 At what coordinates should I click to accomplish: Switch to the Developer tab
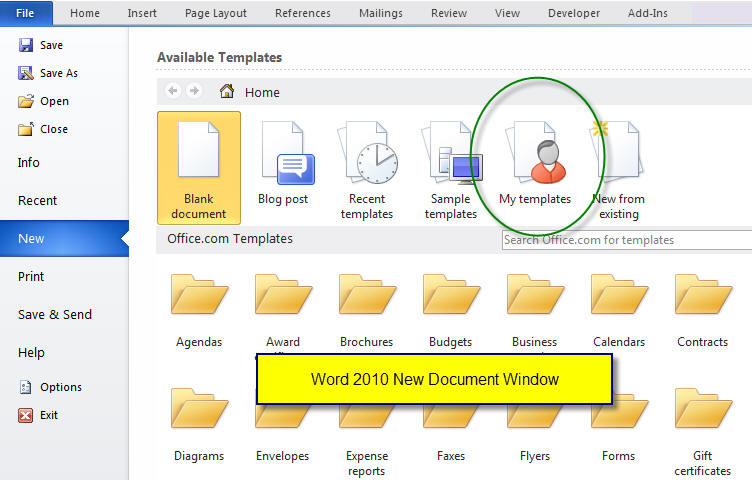click(x=574, y=13)
